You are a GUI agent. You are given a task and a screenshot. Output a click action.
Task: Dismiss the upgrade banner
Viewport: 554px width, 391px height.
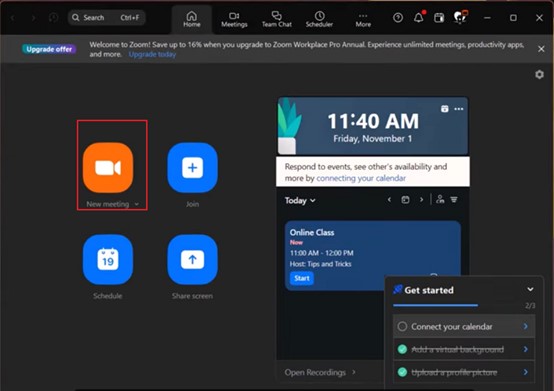541,49
